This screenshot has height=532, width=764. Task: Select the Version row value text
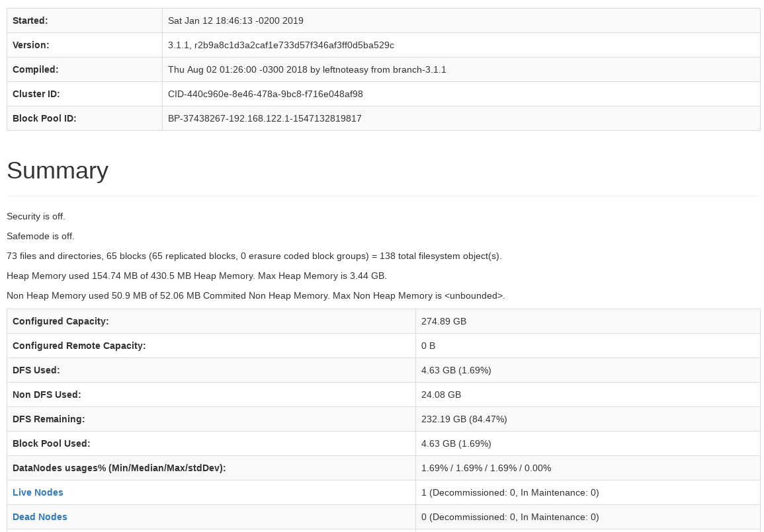coord(281,45)
